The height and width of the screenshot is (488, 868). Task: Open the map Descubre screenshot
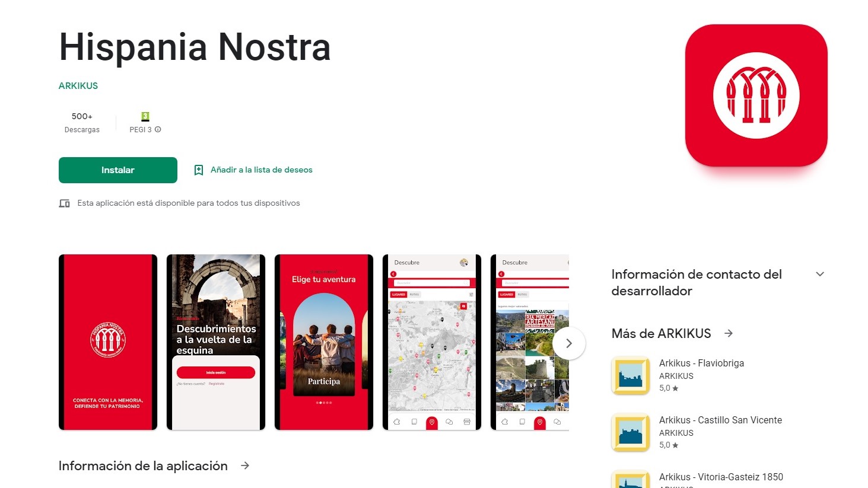point(432,342)
